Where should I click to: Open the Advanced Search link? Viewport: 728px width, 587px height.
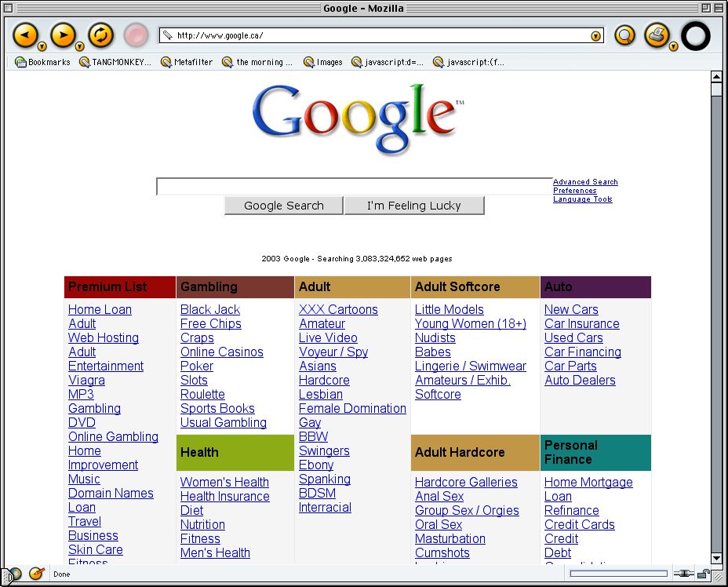(585, 182)
